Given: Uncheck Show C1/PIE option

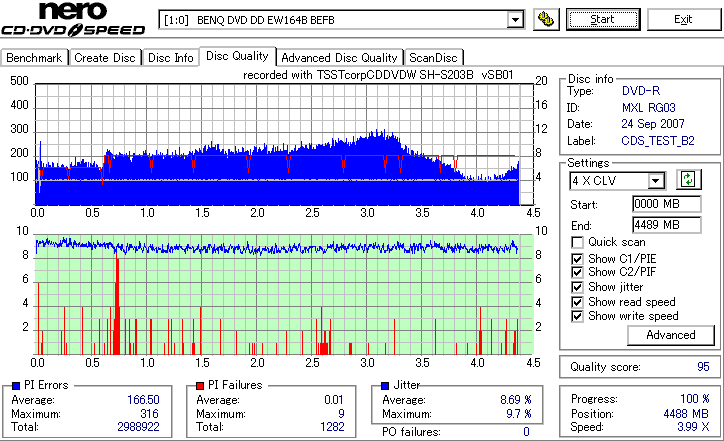Looking at the screenshot, I should (577, 259).
